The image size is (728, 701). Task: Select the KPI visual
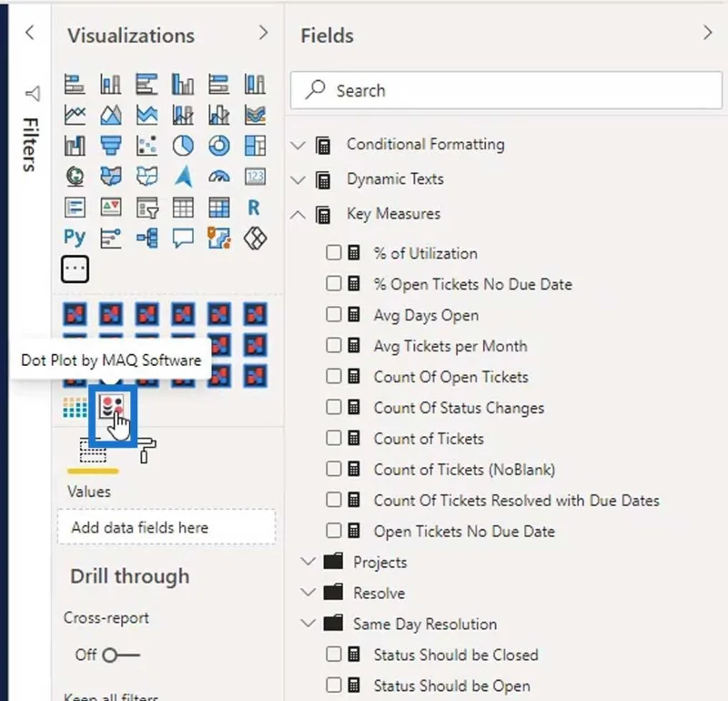[110, 208]
